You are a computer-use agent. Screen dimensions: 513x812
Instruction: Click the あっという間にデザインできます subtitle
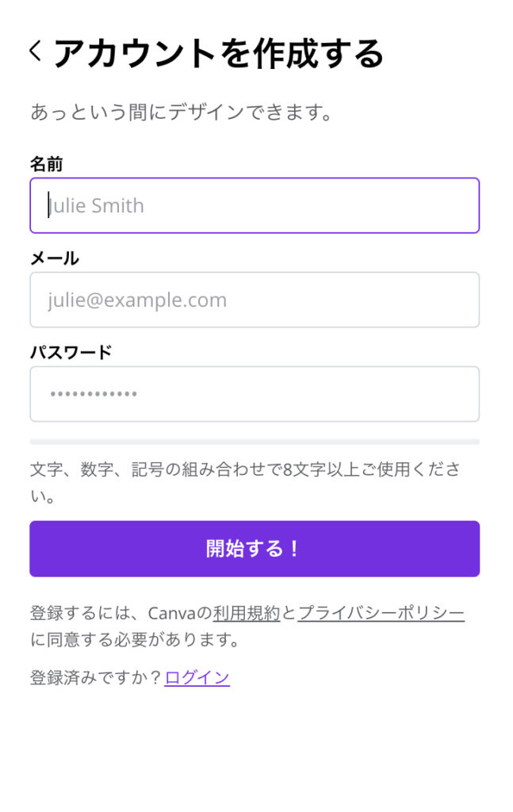181,113
